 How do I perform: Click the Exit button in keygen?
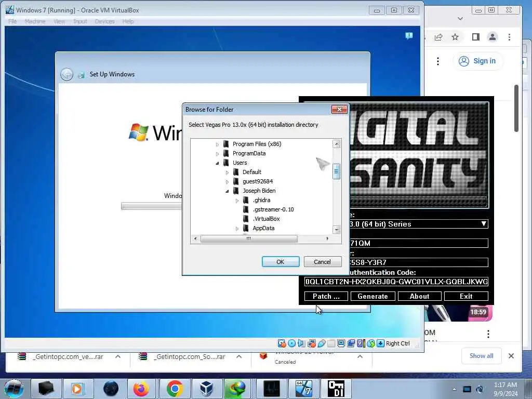[x=466, y=296]
